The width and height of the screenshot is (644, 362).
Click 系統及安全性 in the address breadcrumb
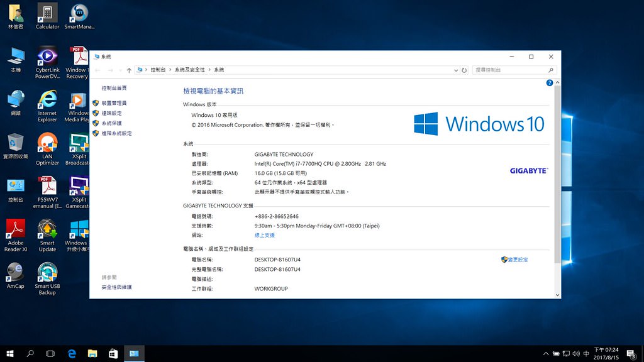pyautogui.click(x=189, y=70)
